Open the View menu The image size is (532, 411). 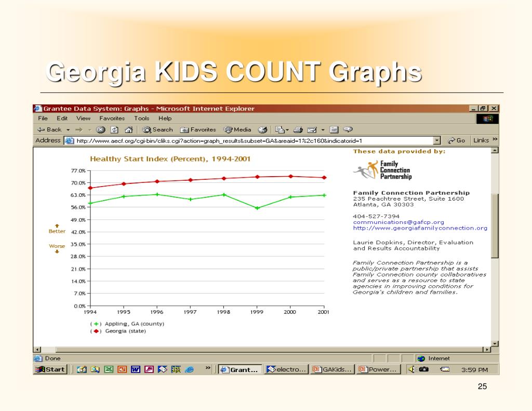(83, 118)
